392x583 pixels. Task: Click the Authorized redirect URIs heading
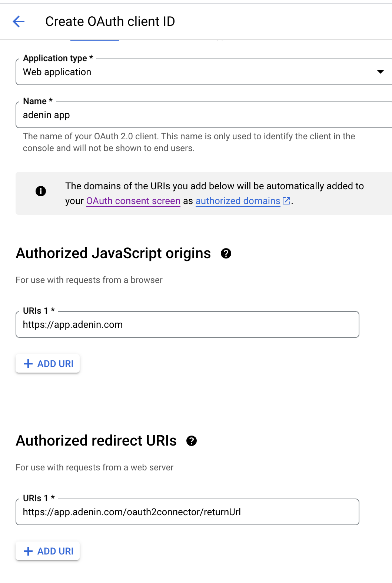96,441
